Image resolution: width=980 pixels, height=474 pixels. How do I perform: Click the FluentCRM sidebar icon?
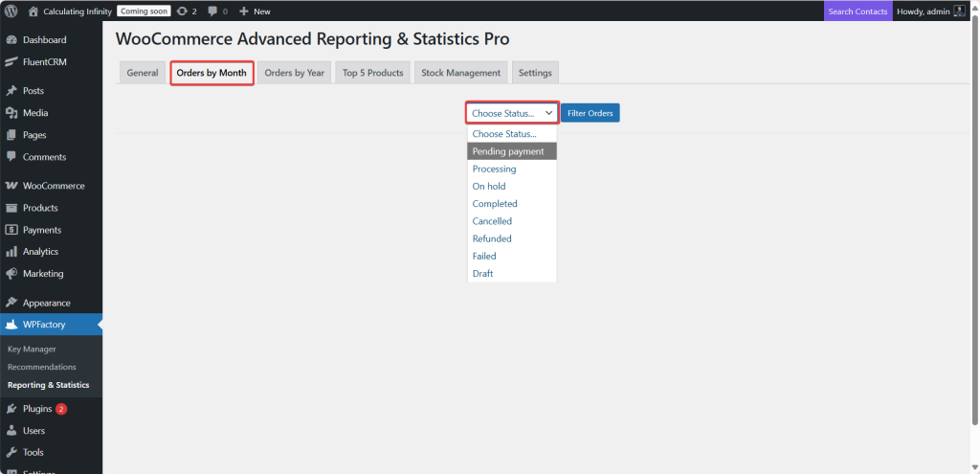point(11,62)
